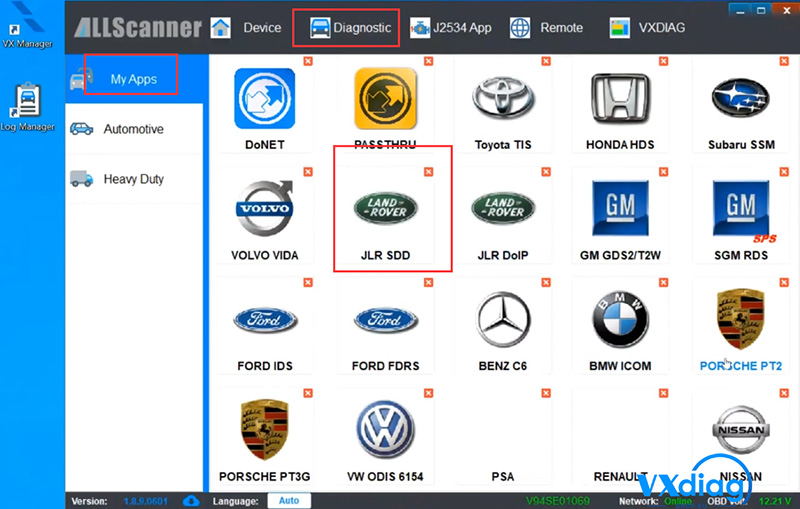Open the DoNET app icon
This screenshot has height=509, width=800.
[x=264, y=98]
